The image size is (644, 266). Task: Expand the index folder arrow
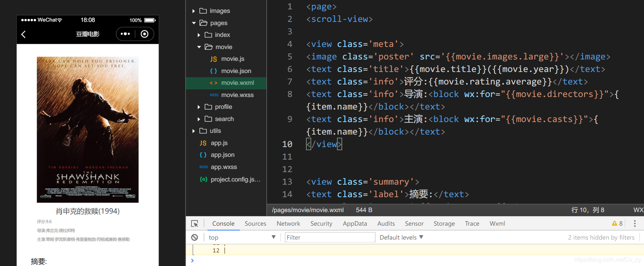click(199, 35)
